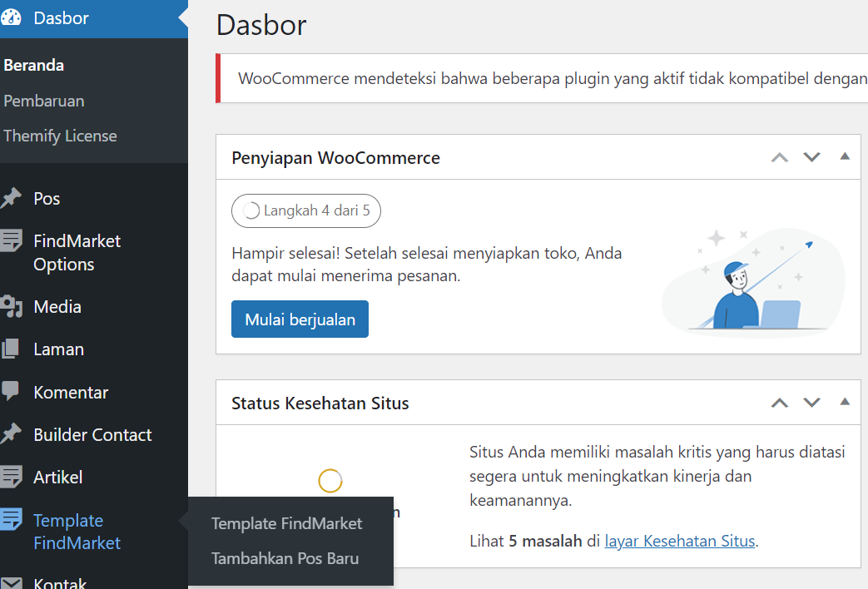Click the Mulai berjualan button

coord(300,319)
